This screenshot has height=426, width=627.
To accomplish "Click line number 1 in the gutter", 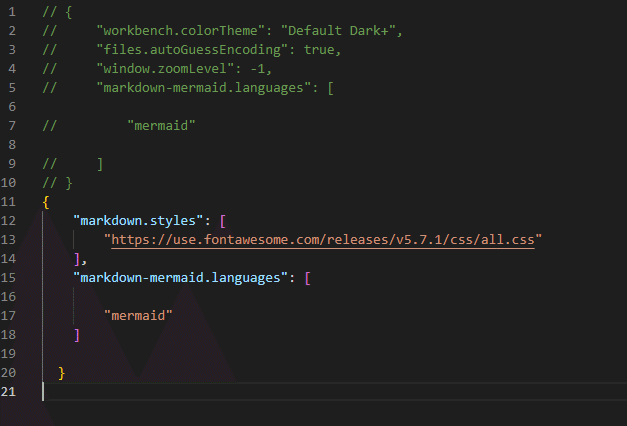I will (x=12, y=12).
